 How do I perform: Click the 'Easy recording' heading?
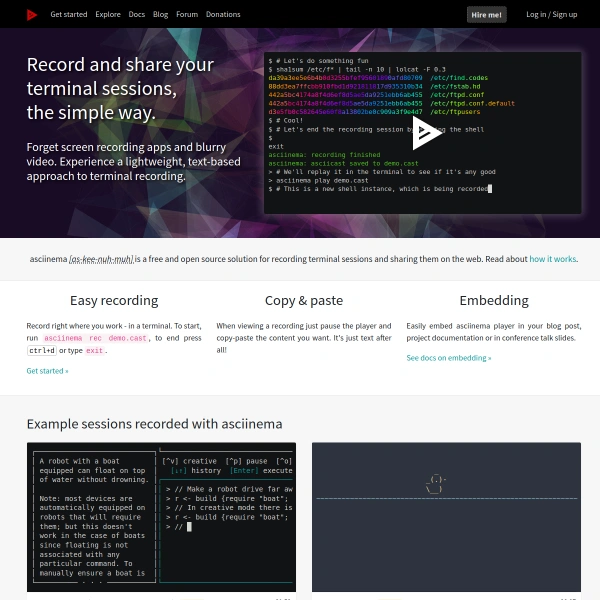pos(114,301)
